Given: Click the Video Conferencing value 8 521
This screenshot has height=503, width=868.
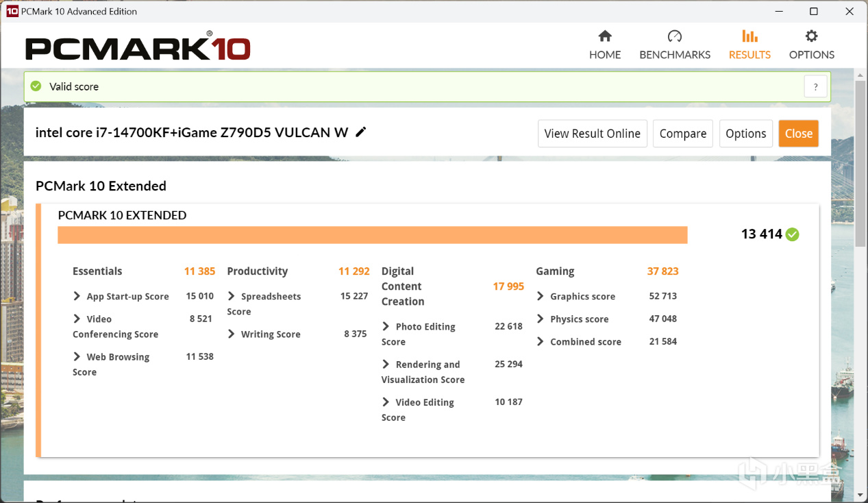Looking at the screenshot, I should (x=201, y=319).
